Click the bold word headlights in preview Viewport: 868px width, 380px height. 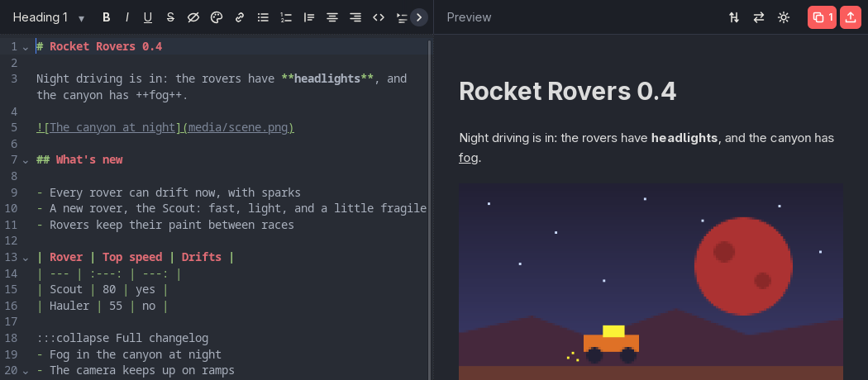(684, 138)
